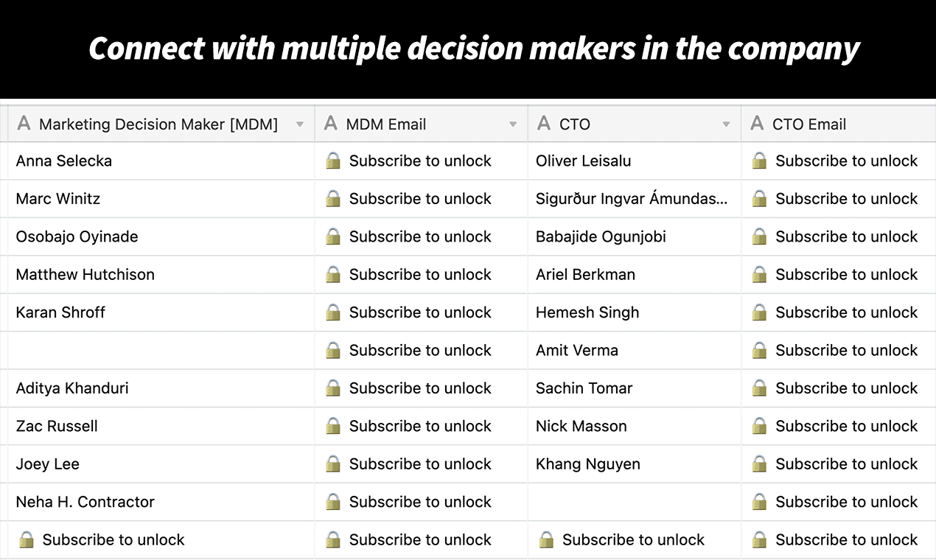936x560 pixels.
Task: Open the Marketing Decision Maker column dropdown
Action: point(299,125)
